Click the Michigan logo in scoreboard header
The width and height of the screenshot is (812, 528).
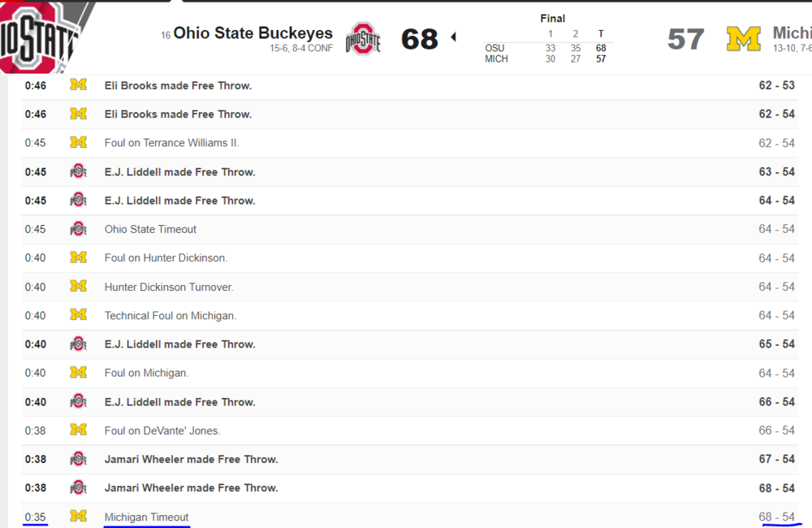pyautogui.click(x=743, y=38)
